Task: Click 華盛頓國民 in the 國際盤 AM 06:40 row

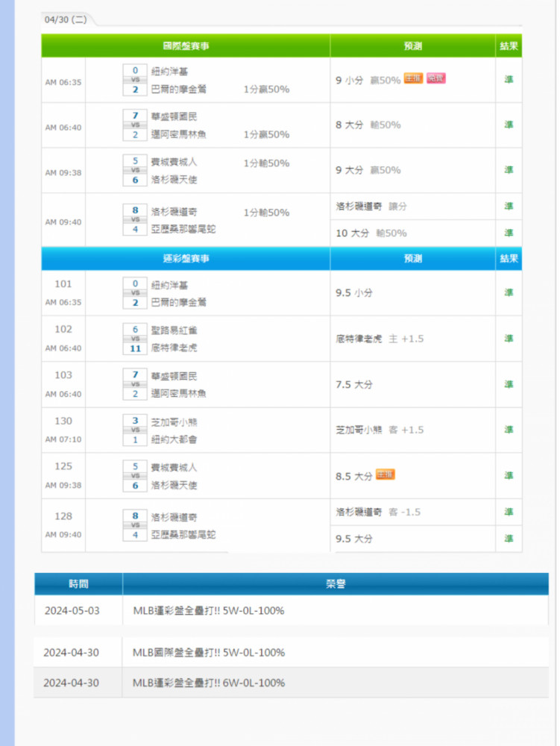Action: pos(174,116)
